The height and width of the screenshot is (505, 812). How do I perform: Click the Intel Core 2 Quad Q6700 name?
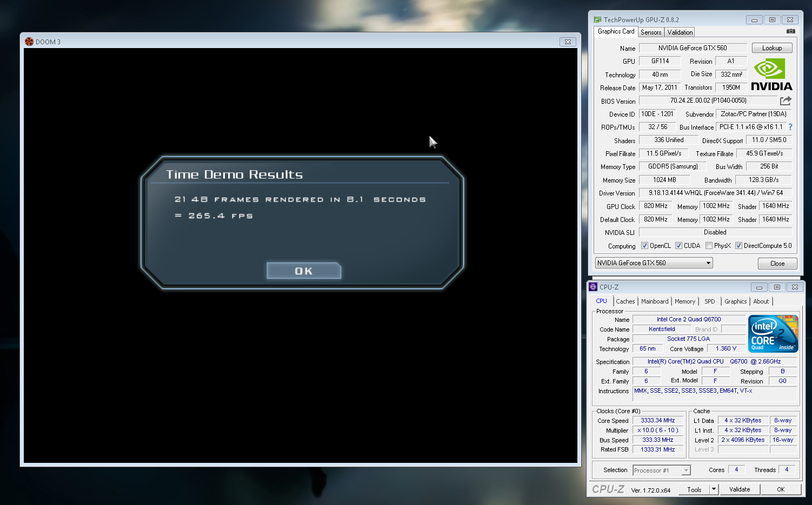[x=689, y=319]
